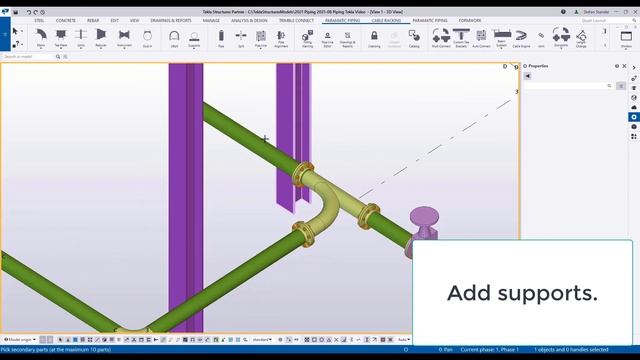Switch to ANALYSIS & DESIGN tab
640x360 pixels.
pos(249,20)
